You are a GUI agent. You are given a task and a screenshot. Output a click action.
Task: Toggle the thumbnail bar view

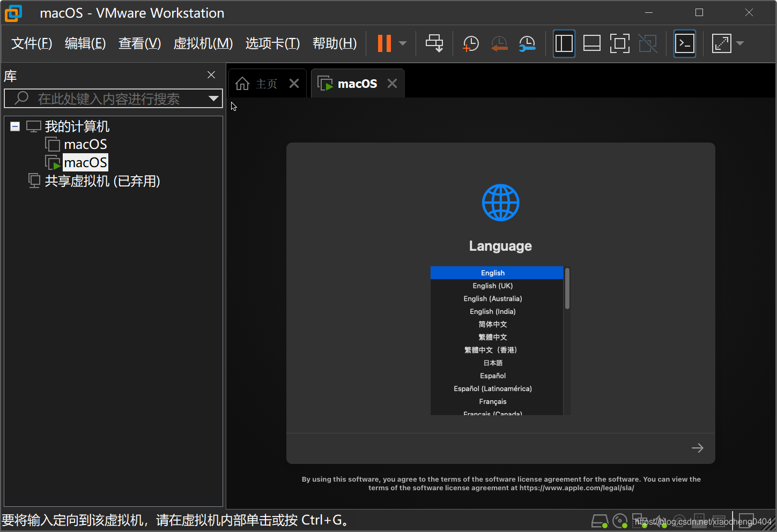(x=592, y=43)
